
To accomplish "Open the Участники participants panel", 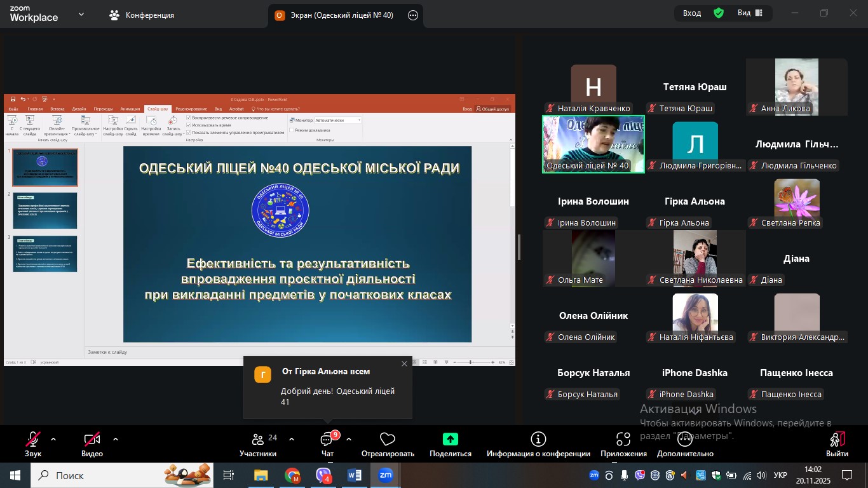I will (258, 440).
